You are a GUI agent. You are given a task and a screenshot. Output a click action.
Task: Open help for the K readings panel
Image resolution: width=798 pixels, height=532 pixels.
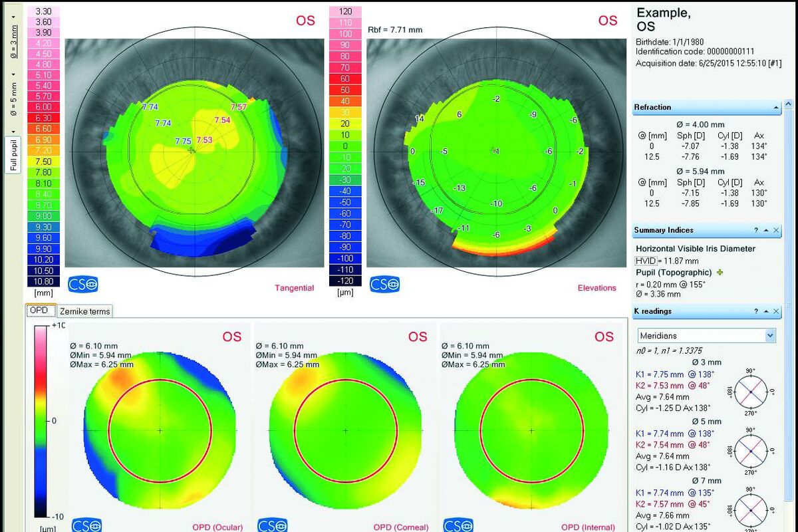[756, 311]
